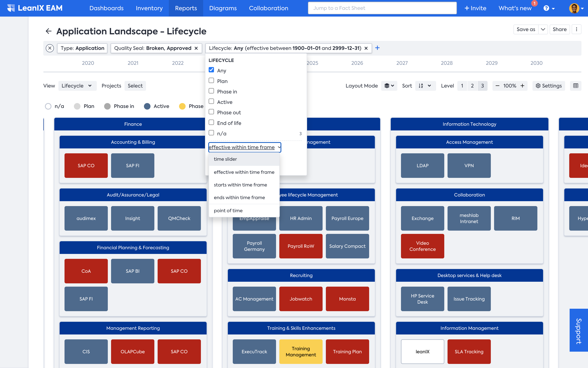
Task: Open Layout Mode layers dropdown
Action: [389, 86]
